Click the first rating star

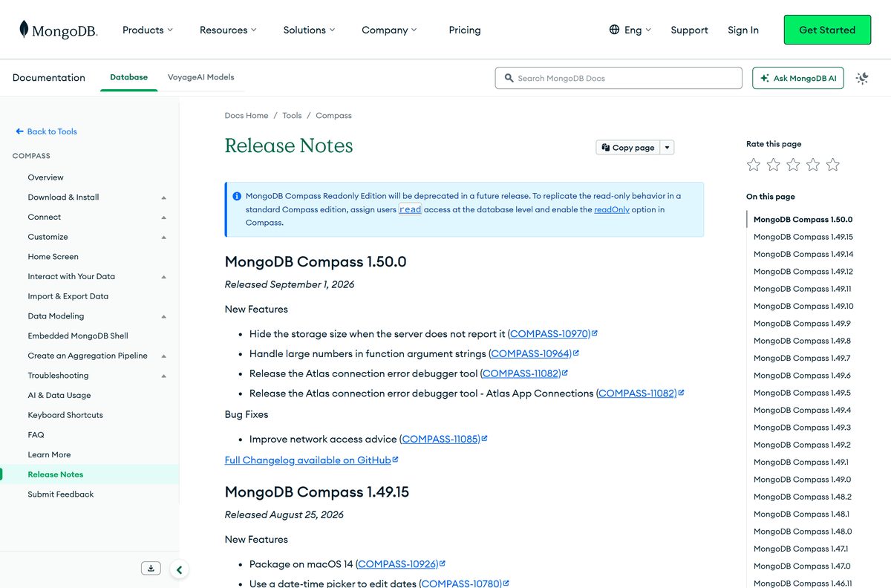pos(754,165)
